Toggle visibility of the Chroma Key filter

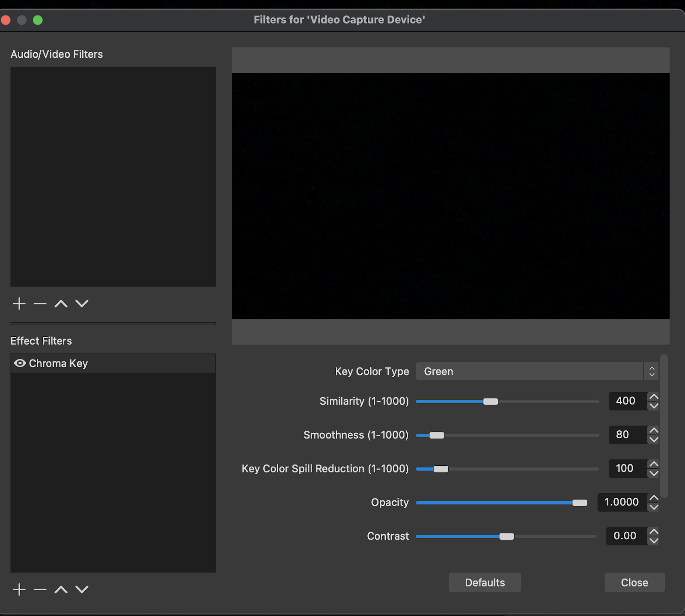tap(20, 363)
